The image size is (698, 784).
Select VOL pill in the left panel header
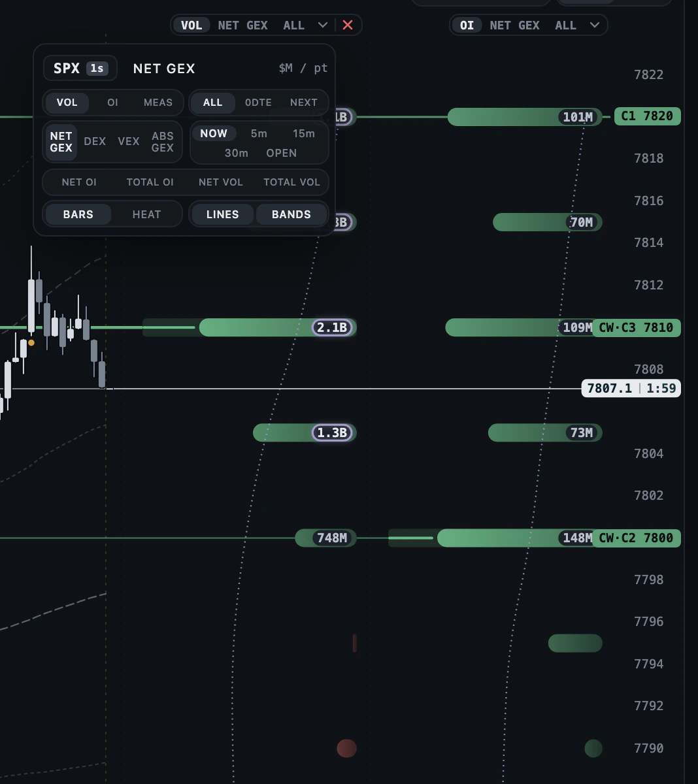pyautogui.click(x=191, y=25)
